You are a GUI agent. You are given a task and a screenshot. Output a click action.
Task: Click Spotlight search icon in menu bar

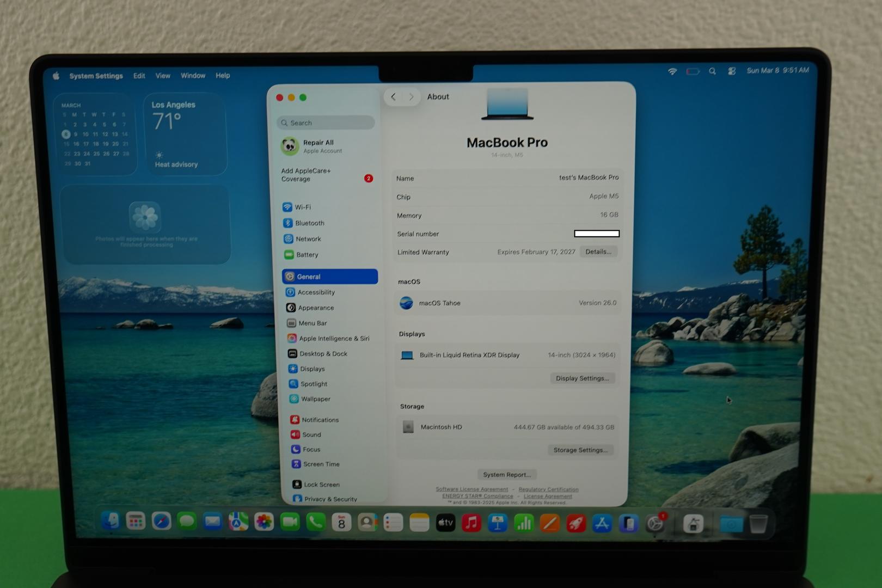(712, 71)
